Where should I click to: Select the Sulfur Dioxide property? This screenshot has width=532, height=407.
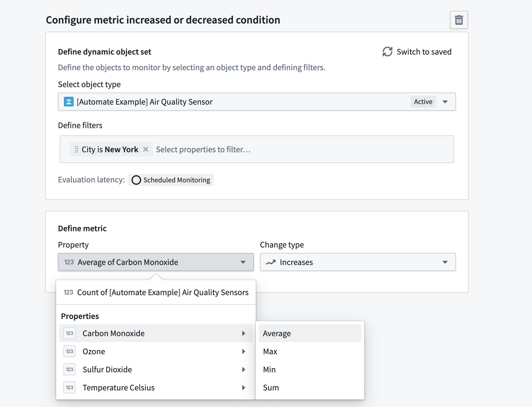156,369
